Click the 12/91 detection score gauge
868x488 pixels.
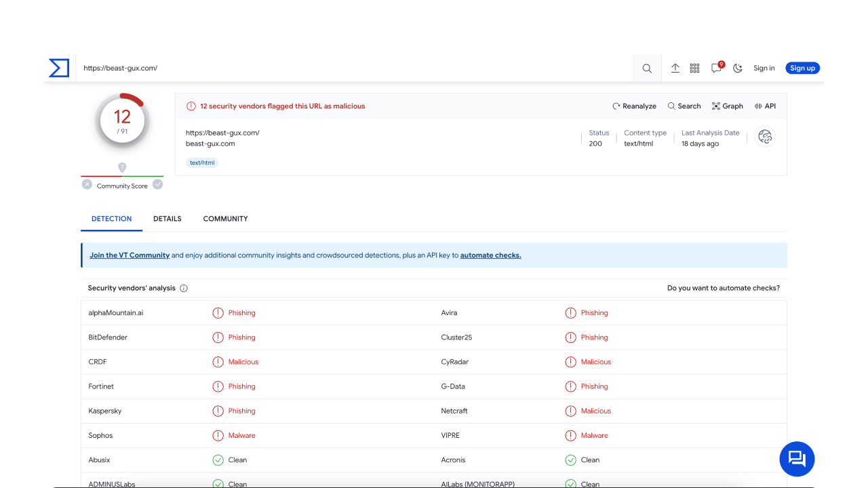pos(122,119)
